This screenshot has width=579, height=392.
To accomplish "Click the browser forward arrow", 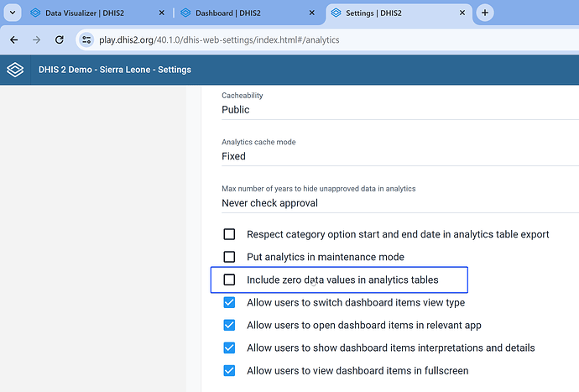I will tap(37, 40).
